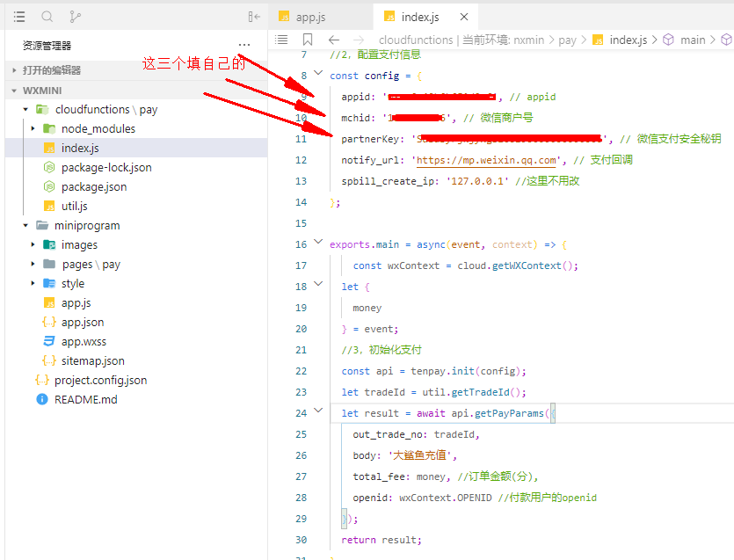Expand the 打开的编辑器 section

[135, 70]
